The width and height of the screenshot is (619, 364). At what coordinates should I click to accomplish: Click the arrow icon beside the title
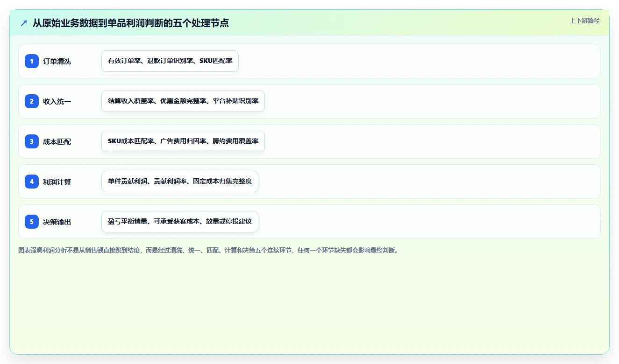pos(24,23)
